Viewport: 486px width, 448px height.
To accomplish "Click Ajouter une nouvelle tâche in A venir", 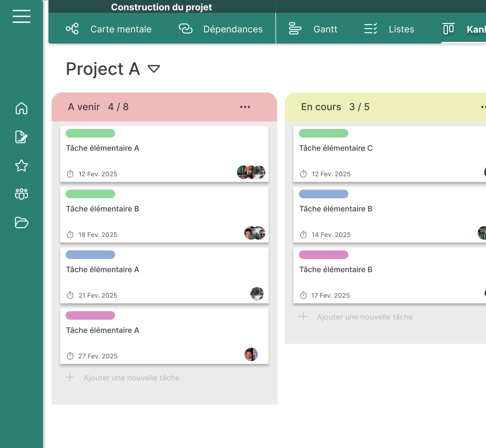I will (131, 378).
